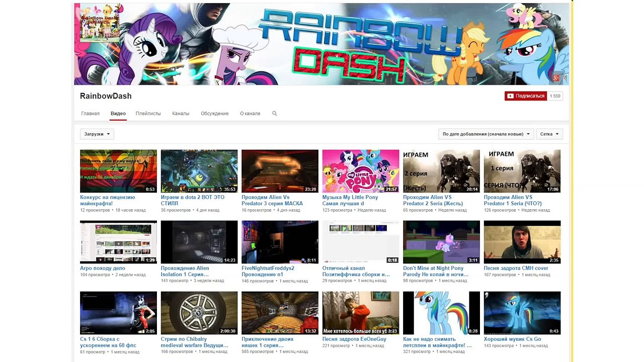Open the Хороший мувик Cs Go title
The height and width of the screenshot is (362, 644).
coord(513,339)
